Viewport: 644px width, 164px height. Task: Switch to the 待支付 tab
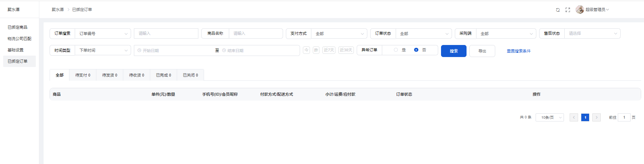[83, 75]
